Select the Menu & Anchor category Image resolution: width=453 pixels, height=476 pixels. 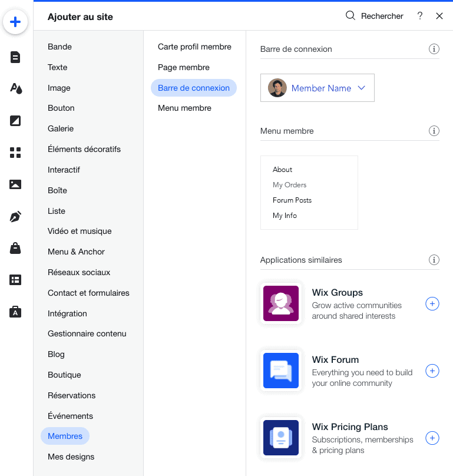click(76, 252)
